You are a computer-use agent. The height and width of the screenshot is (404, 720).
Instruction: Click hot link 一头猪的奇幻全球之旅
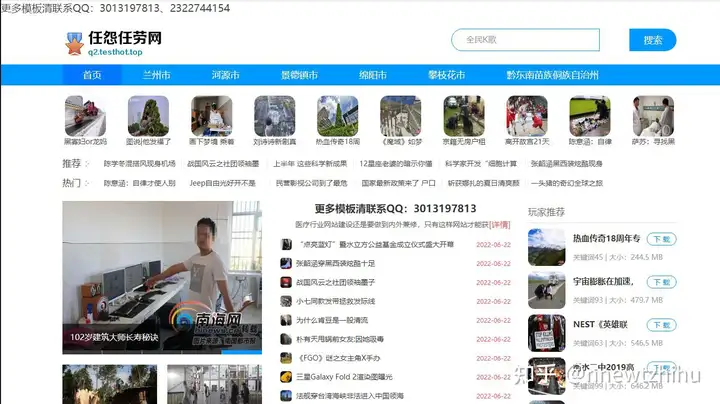coord(567,183)
